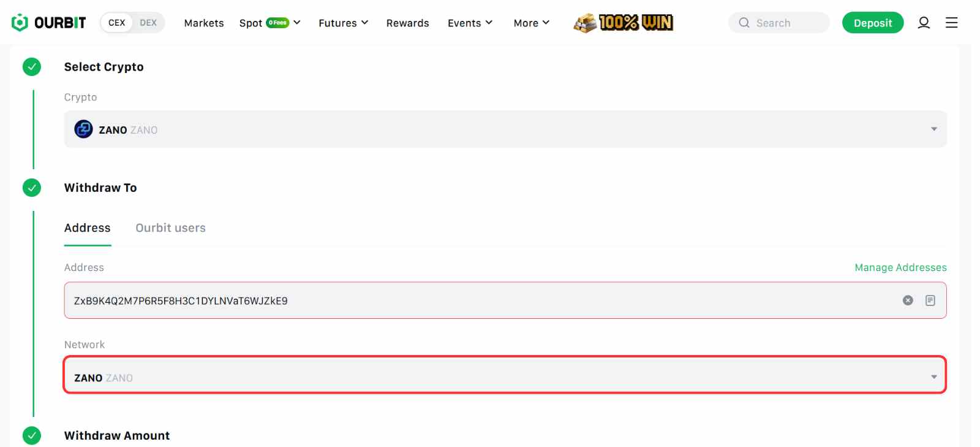The width and height of the screenshot is (980, 447).
Task: Click the search magnifier icon
Action: point(744,23)
